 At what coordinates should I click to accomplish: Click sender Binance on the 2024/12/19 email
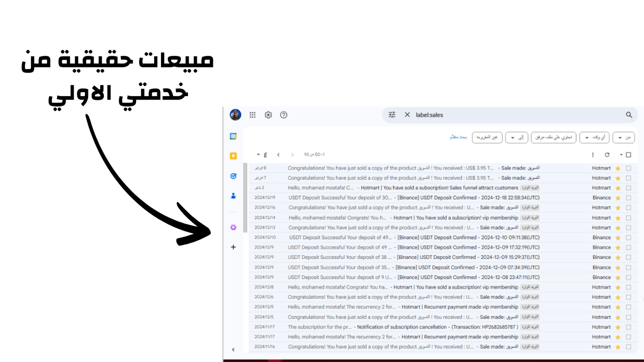coord(601,198)
